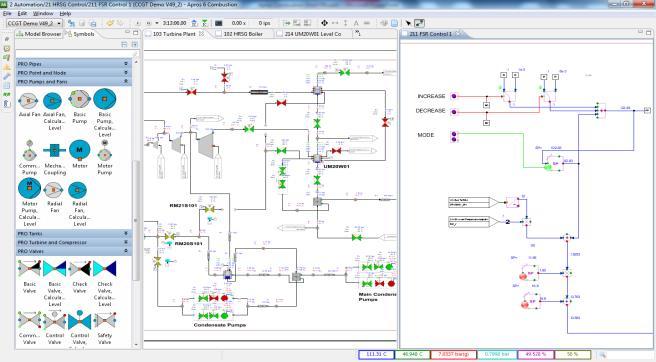Click the black monitor icon before speed value

(218, 23)
